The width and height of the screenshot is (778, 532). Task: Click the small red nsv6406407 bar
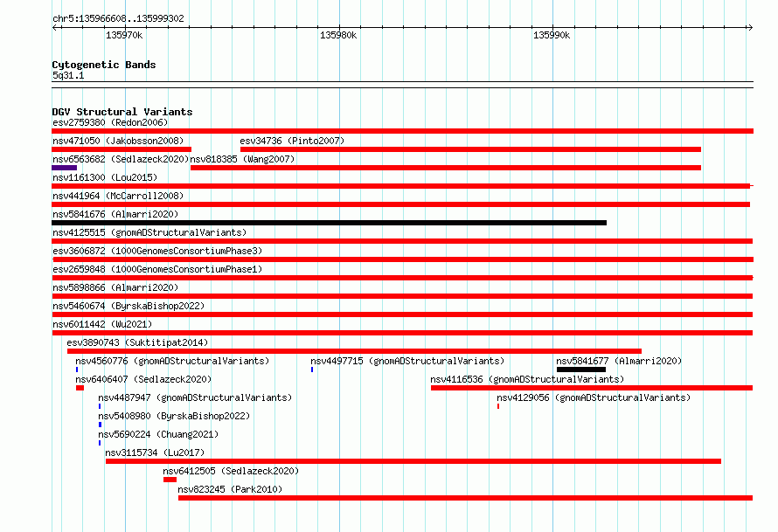click(x=80, y=388)
